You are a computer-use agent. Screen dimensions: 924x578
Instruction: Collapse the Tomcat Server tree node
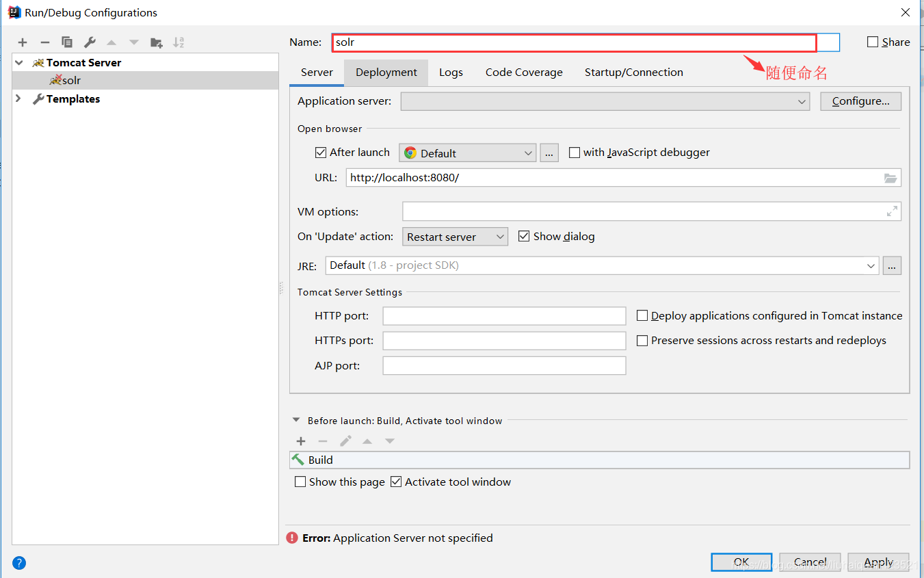18,62
